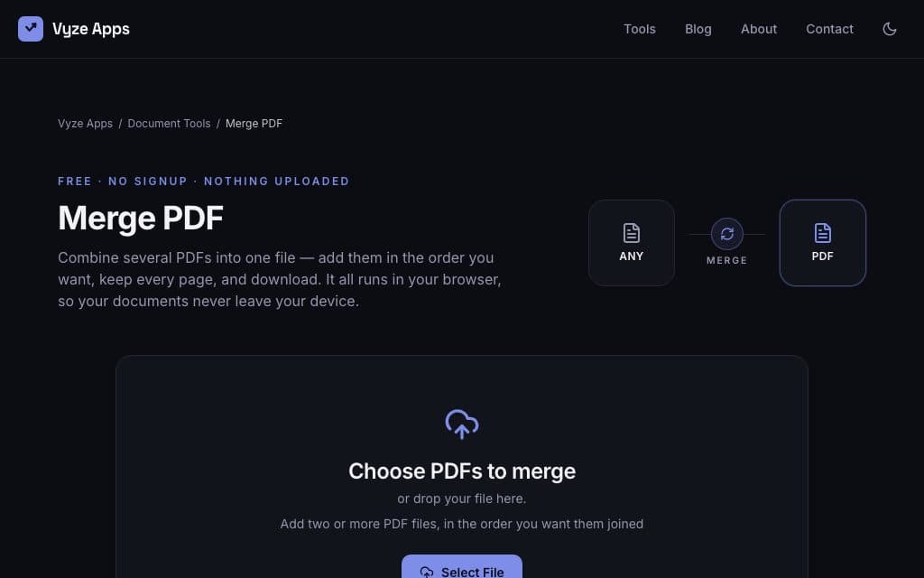
Task: Click the PDF output format card
Action: pyautogui.click(x=823, y=242)
